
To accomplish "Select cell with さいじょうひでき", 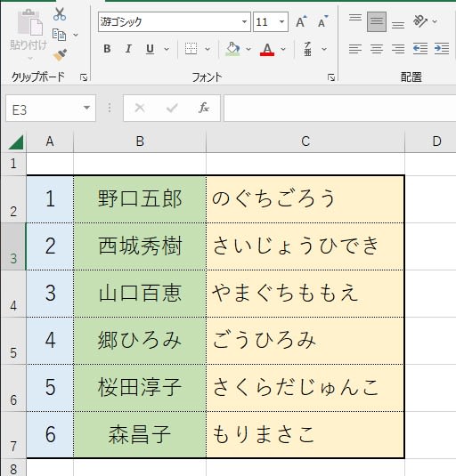I will pos(305,246).
